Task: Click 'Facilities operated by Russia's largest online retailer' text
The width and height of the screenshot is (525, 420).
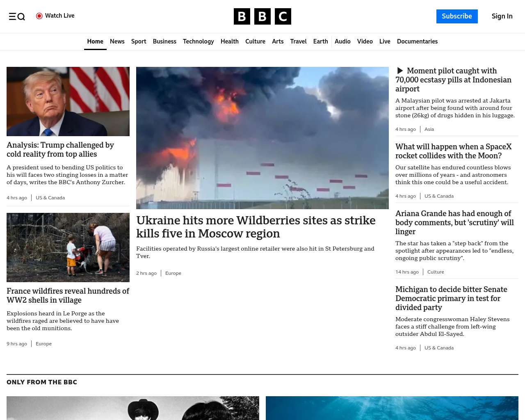Action: pyautogui.click(x=255, y=252)
